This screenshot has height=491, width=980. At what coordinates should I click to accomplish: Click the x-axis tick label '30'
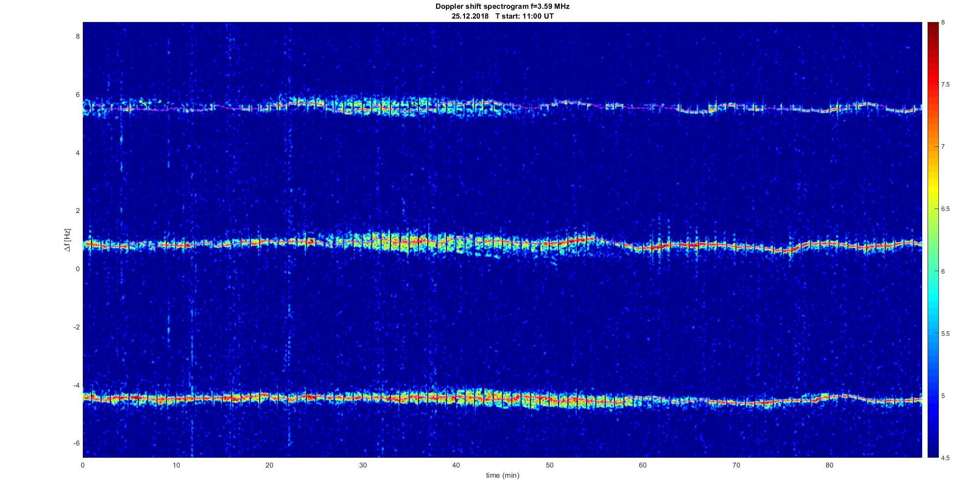tap(363, 465)
